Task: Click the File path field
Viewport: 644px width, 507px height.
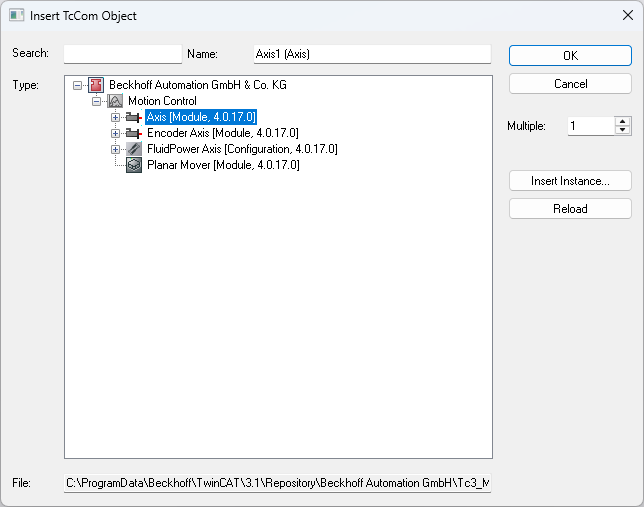Action: (x=278, y=483)
